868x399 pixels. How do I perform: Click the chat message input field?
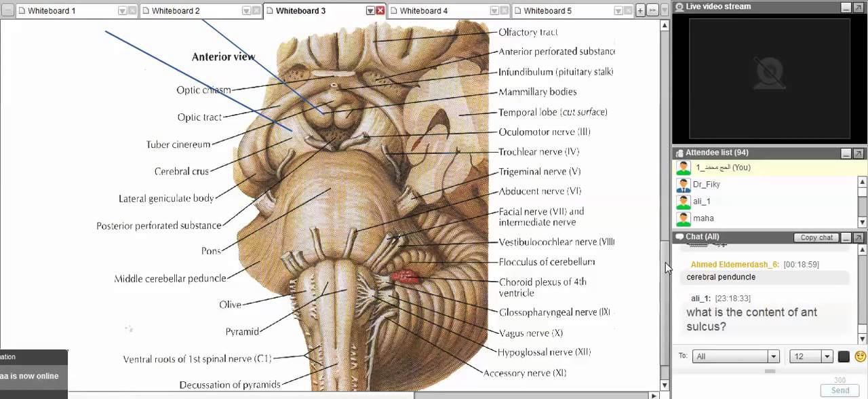[x=744, y=385]
